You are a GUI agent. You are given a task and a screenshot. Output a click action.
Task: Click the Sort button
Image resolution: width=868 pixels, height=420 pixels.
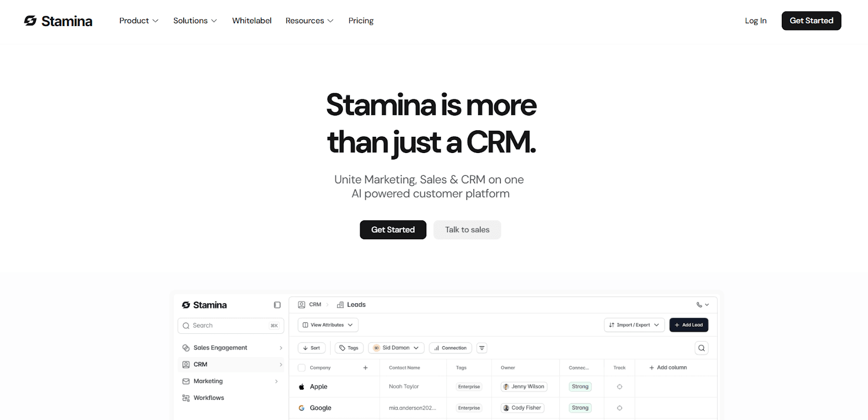[x=311, y=348]
